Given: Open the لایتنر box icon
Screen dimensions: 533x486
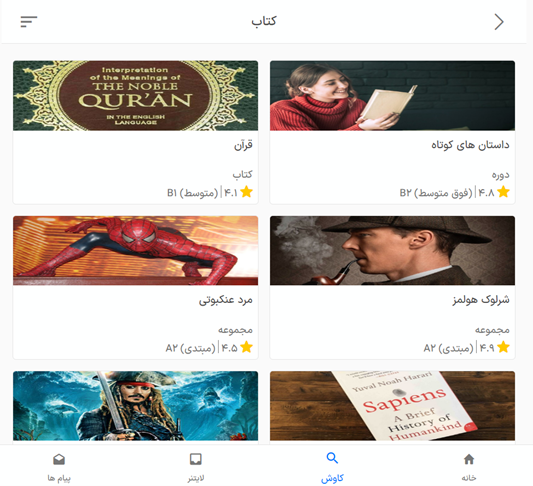Looking at the screenshot, I should [195, 459].
